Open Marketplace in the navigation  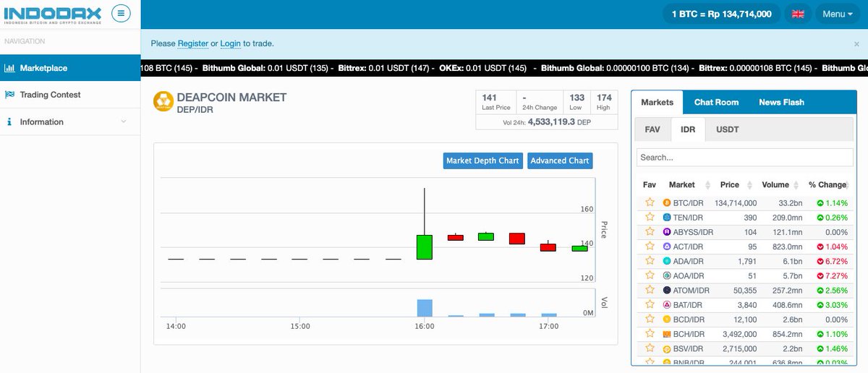click(x=70, y=68)
